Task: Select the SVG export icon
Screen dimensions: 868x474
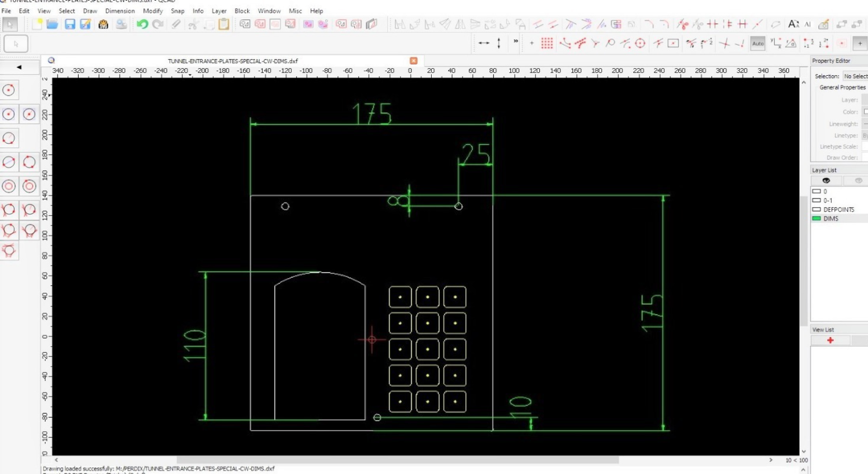Action: coord(103,24)
